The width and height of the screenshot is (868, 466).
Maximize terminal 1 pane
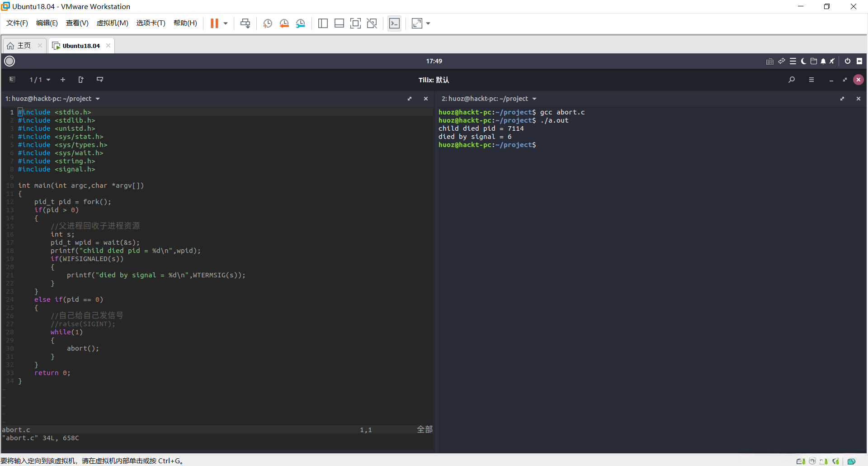pyautogui.click(x=410, y=99)
